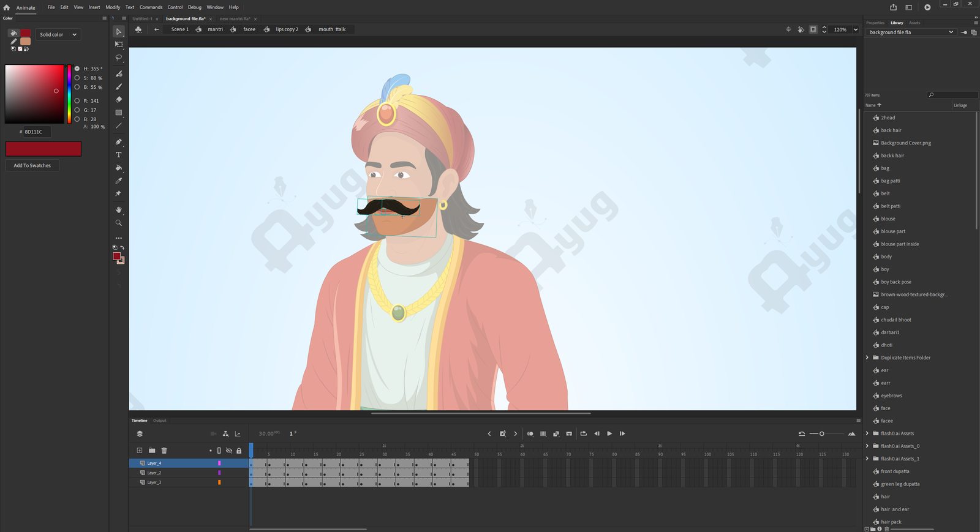
Task: Toggle hide all layers eye icon
Action: tap(229, 451)
